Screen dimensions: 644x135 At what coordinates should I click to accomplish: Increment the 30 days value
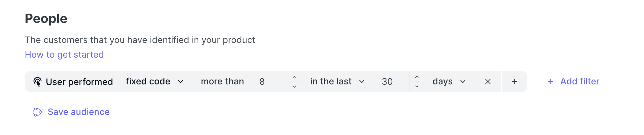417,77
